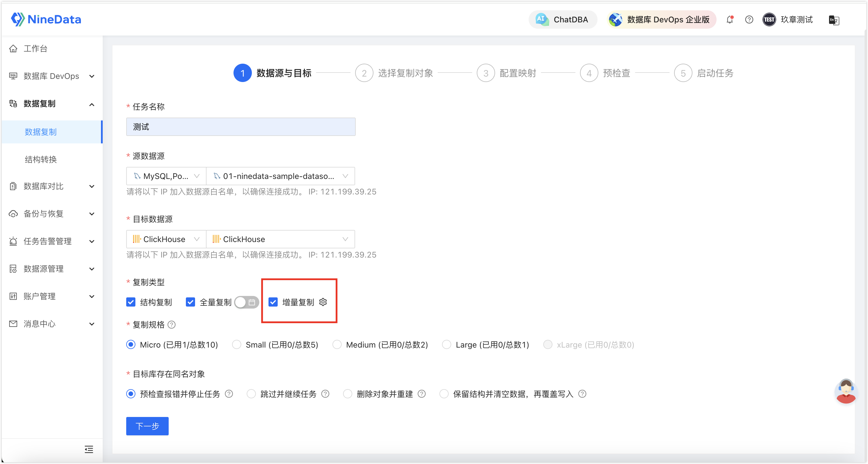
Task: Click the 数据库 DevOps sidebar icon
Action: 13,76
